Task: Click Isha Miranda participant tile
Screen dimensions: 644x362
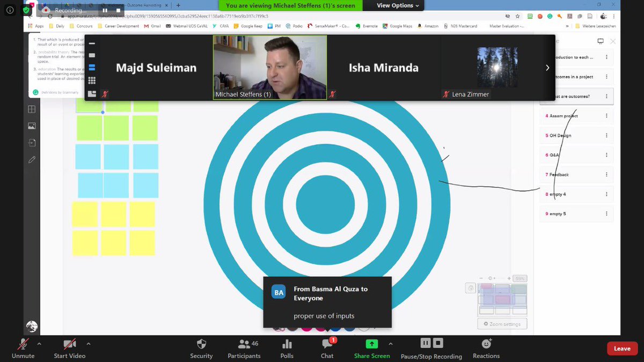Action: click(383, 68)
